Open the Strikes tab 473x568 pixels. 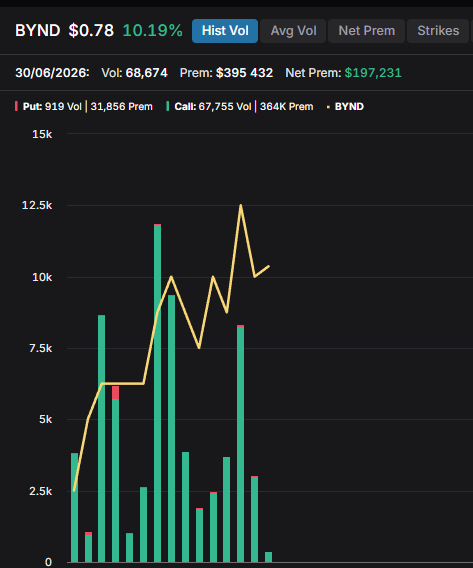(438, 31)
